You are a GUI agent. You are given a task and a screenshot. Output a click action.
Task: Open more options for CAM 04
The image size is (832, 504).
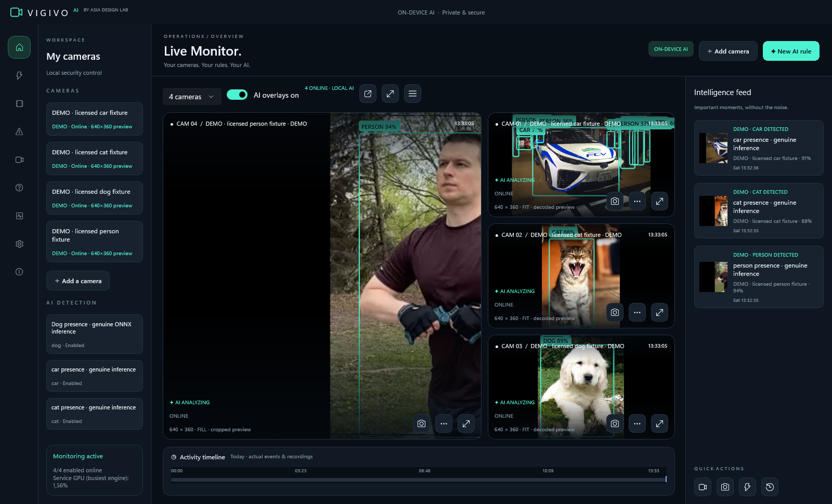point(444,423)
